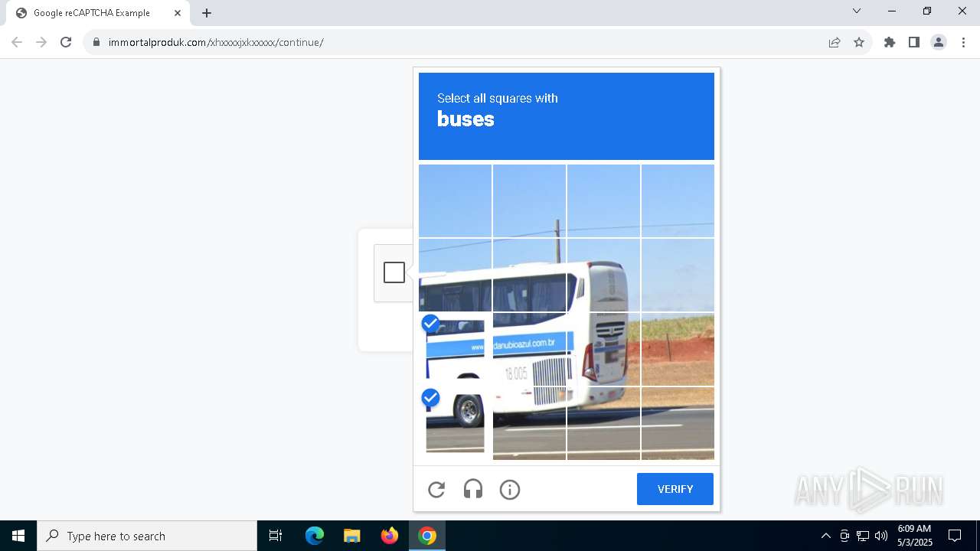This screenshot has width=980, height=551.
Task: Reload the captcha challenge images
Action: coord(436,489)
